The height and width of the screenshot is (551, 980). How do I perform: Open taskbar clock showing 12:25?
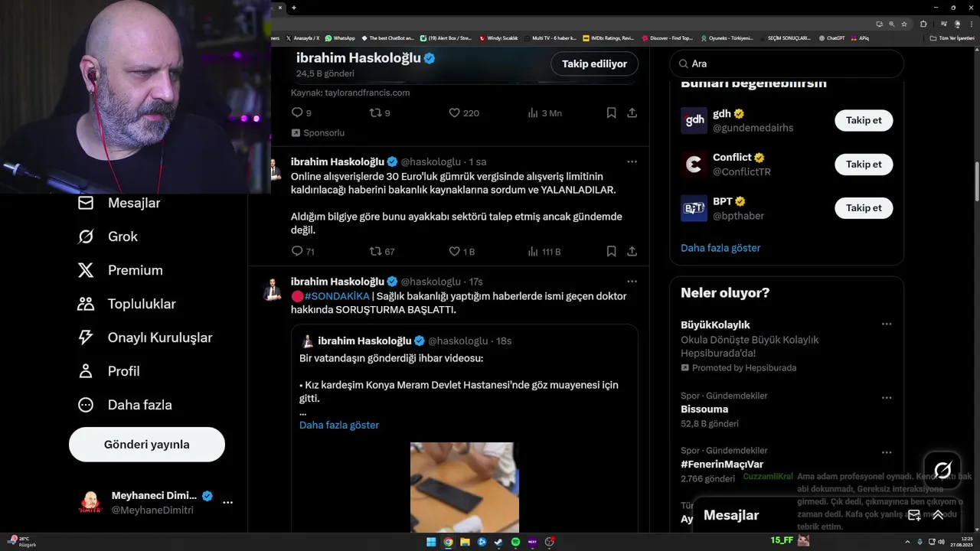(x=960, y=542)
